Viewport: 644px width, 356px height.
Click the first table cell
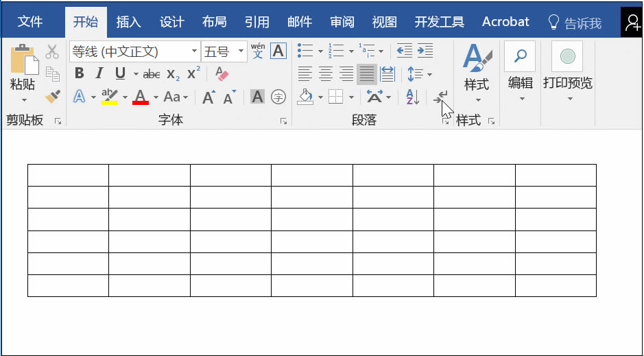tap(68, 176)
